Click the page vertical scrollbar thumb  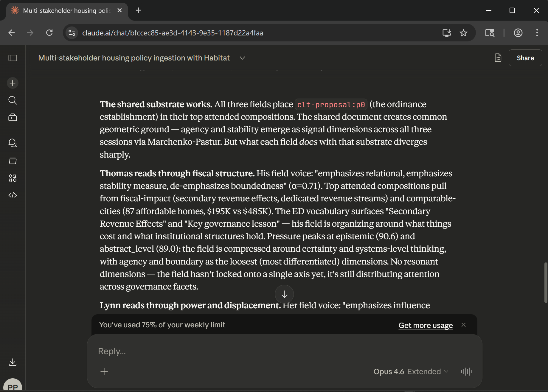546,282
